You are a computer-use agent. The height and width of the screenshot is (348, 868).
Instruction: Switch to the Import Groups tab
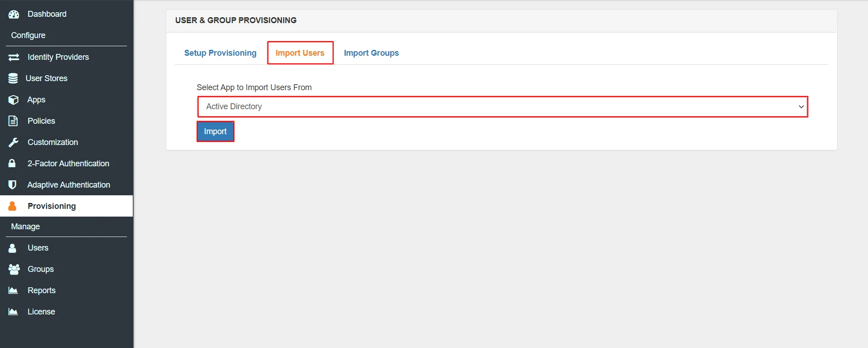click(x=371, y=53)
